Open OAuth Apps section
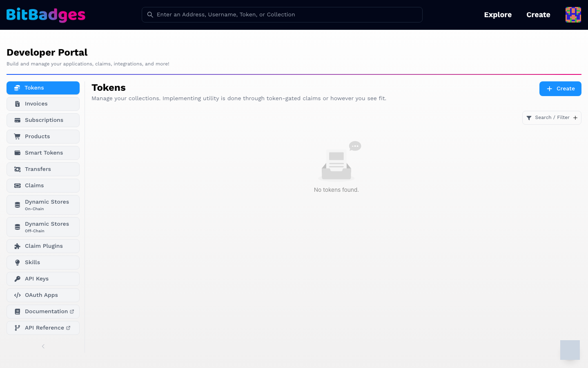This screenshot has width=588, height=368. tap(43, 295)
